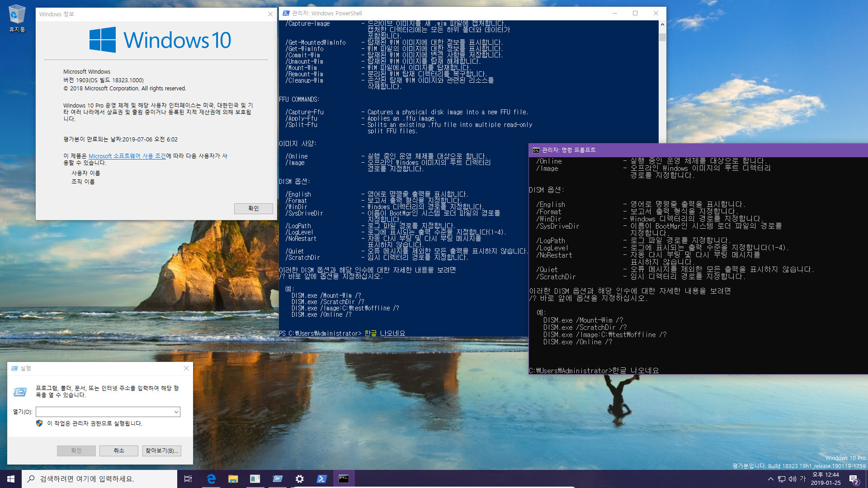Open Task View from the taskbar

pos(188,479)
